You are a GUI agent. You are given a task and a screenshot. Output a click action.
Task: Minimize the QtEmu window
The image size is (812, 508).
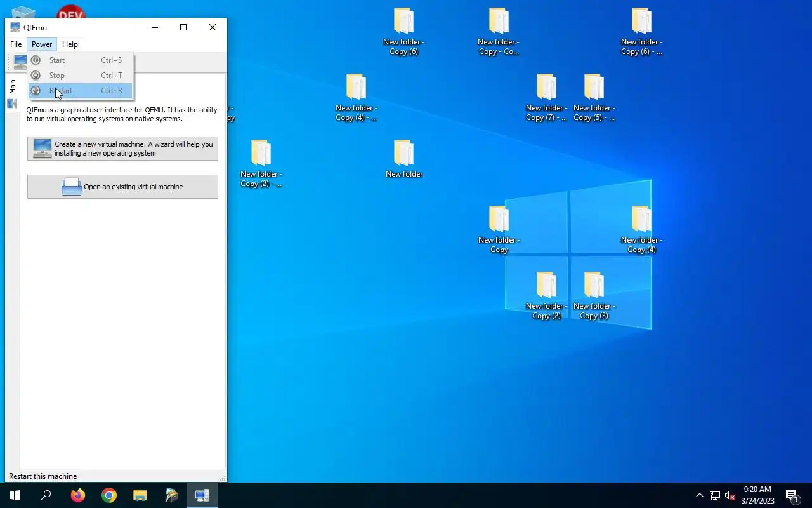pos(155,27)
